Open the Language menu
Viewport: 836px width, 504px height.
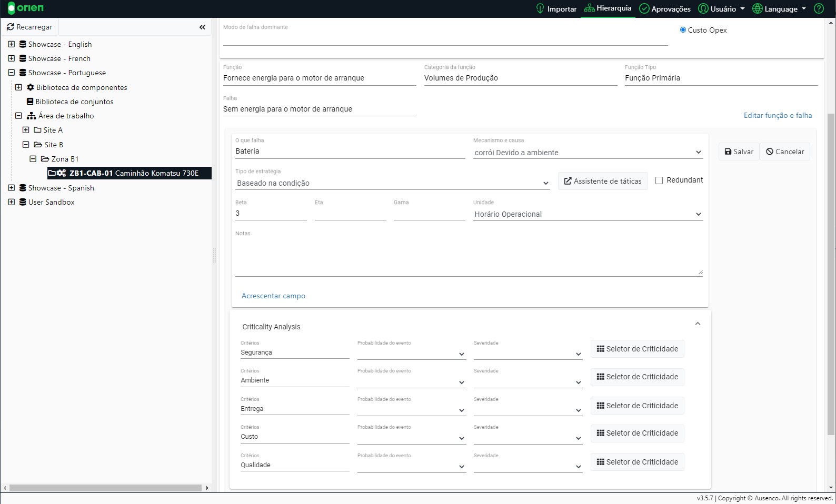(779, 9)
